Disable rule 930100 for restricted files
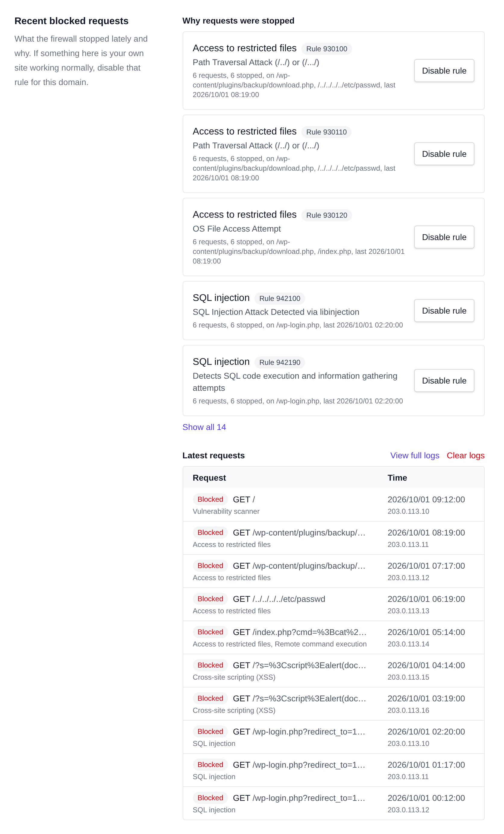 click(444, 71)
